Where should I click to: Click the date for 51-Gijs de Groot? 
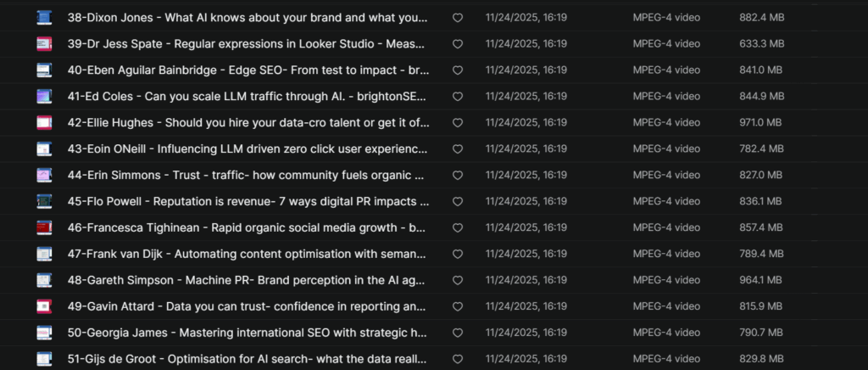coord(526,359)
